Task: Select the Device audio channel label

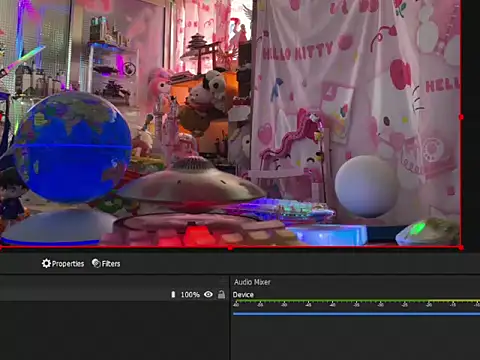Action: [x=243, y=295]
